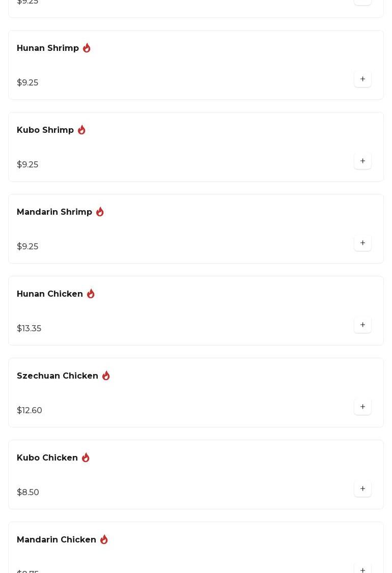Click the spicy indicator beside Szechuan Chicken
The image size is (392, 573).
[106, 376]
